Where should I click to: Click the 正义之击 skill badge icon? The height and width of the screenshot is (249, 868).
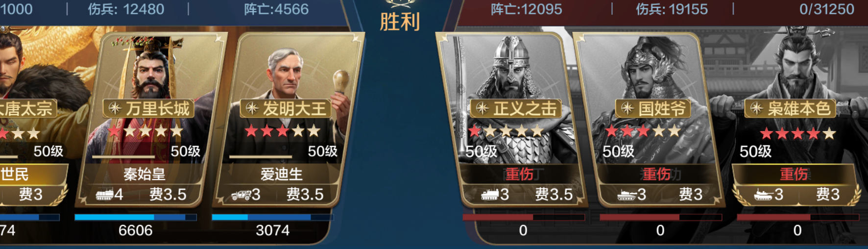click(482, 108)
